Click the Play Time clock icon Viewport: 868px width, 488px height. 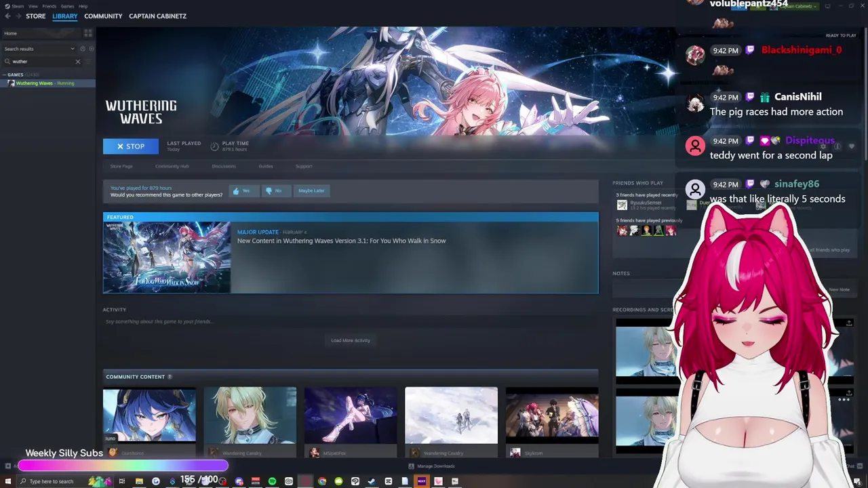point(214,146)
